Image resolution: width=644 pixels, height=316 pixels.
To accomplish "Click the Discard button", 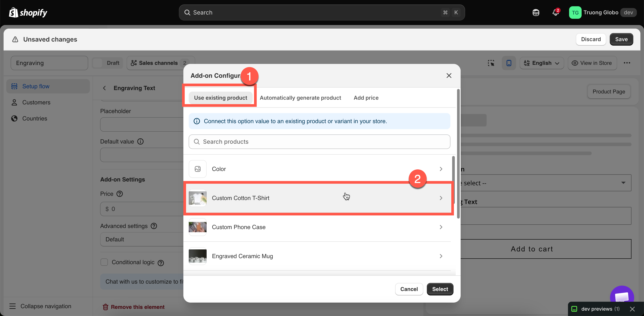I will (x=591, y=39).
